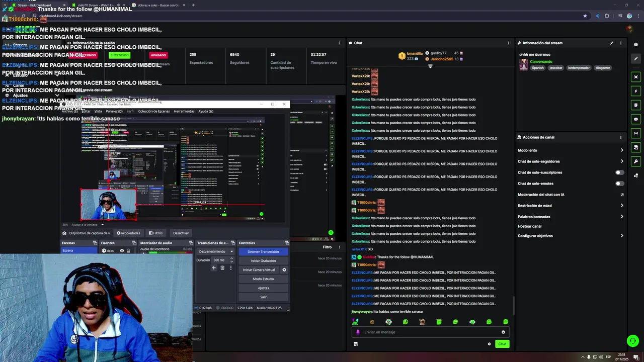644x362 pixels.
Task: Open the emoji picker in message box
Action: click(x=503, y=332)
